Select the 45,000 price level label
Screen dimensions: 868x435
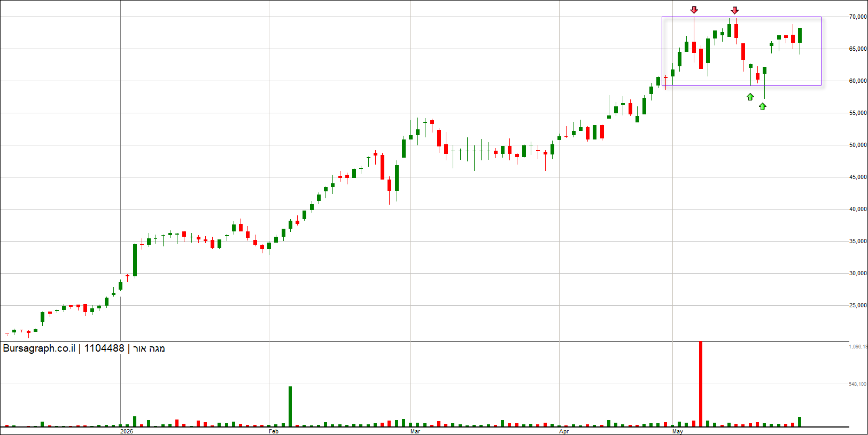click(858, 177)
